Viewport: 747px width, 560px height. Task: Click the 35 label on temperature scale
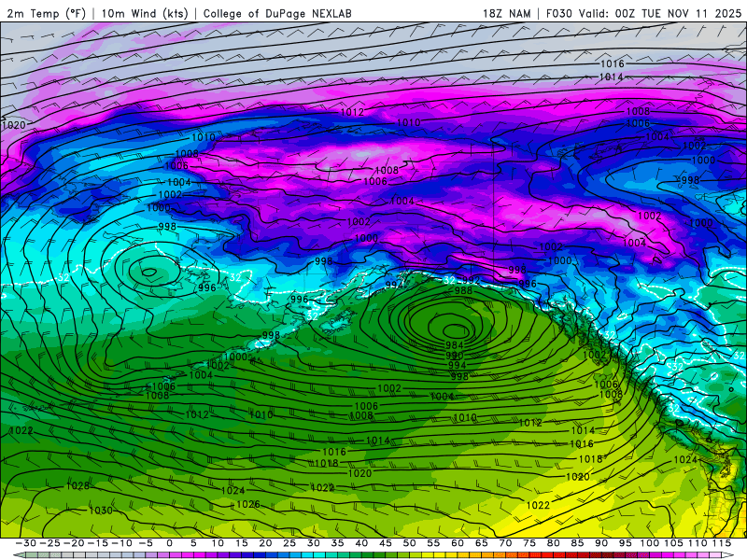click(337, 543)
